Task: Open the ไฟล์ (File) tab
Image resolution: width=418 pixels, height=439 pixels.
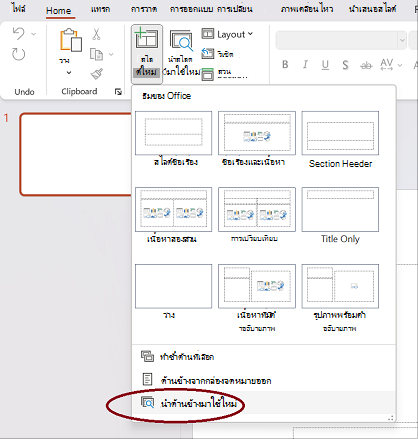Action: tap(18, 8)
